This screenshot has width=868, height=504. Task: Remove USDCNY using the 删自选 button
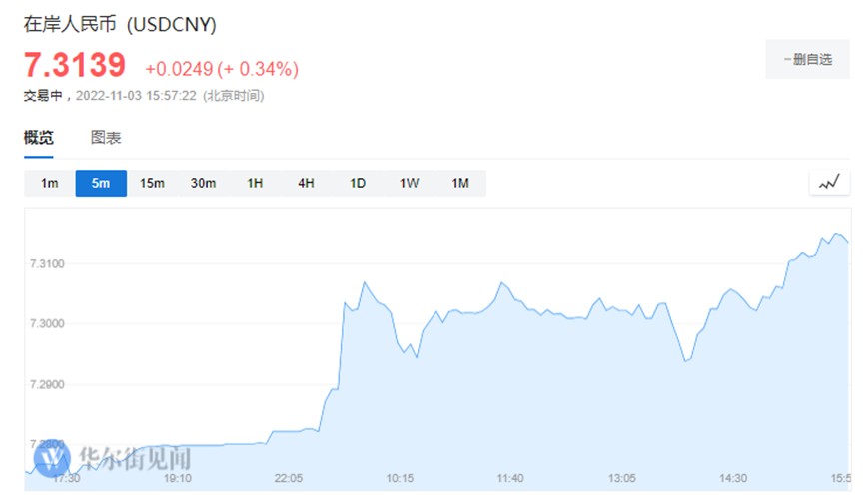tap(807, 60)
